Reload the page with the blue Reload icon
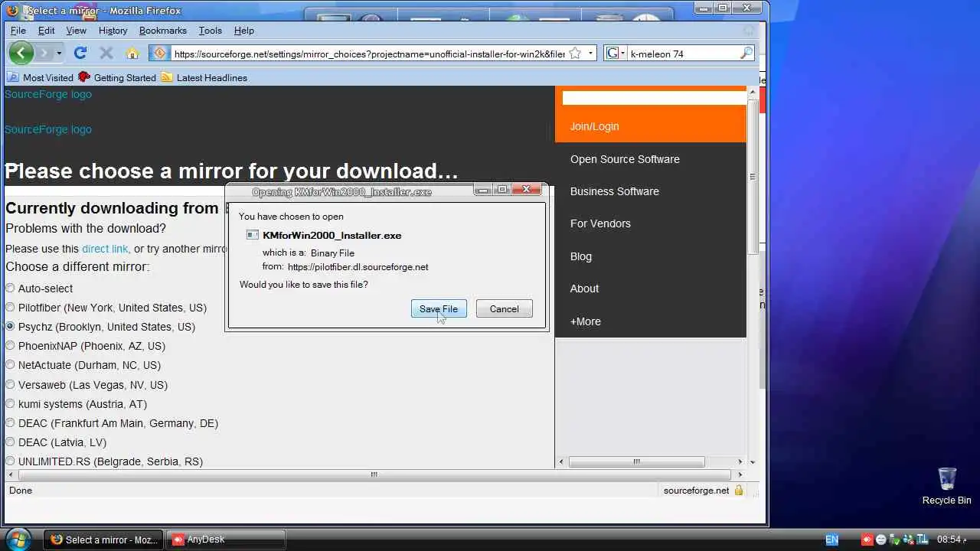Screen dimensions: 980x551 (x=80, y=53)
